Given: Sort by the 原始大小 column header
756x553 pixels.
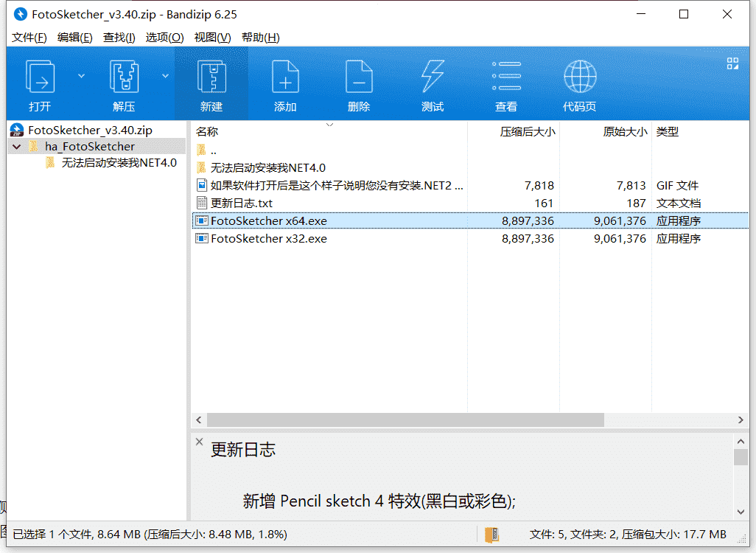Looking at the screenshot, I should [625, 131].
